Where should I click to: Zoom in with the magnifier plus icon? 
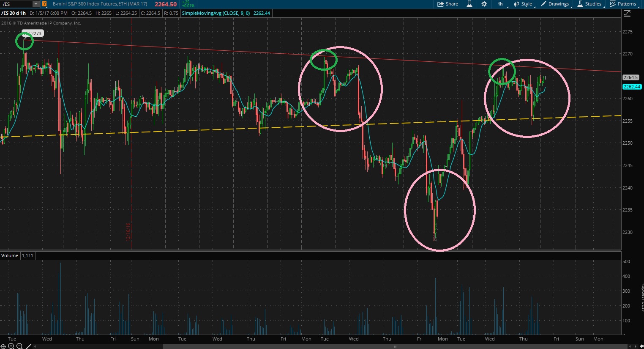pyautogui.click(x=11, y=346)
